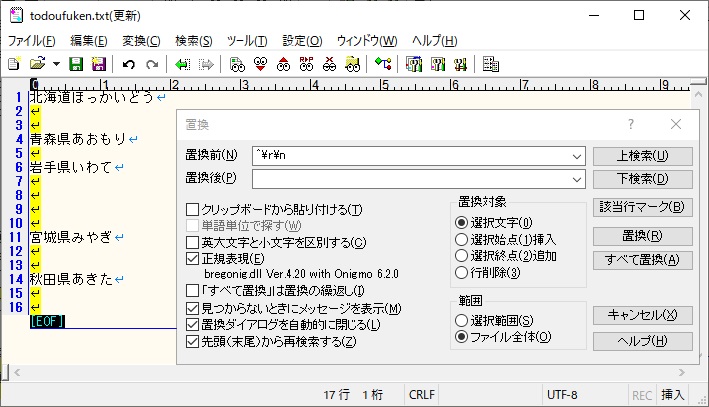Click the 上検索(U) button

coord(643,156)
